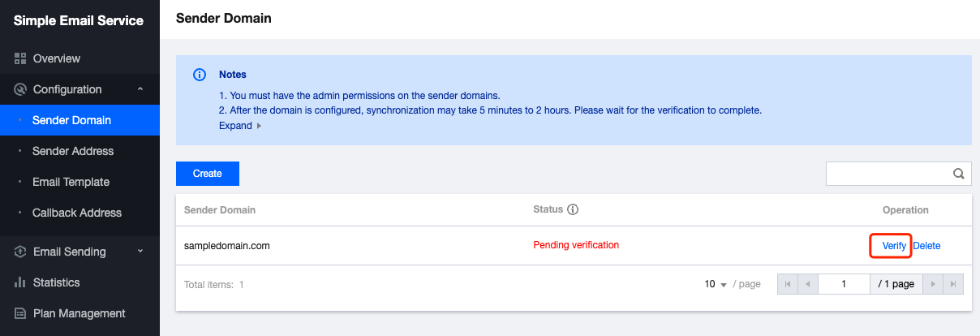Viewport: 980px width, 336px height.
Task: Click the Configuration gear icon
Action: coord(21,89)
